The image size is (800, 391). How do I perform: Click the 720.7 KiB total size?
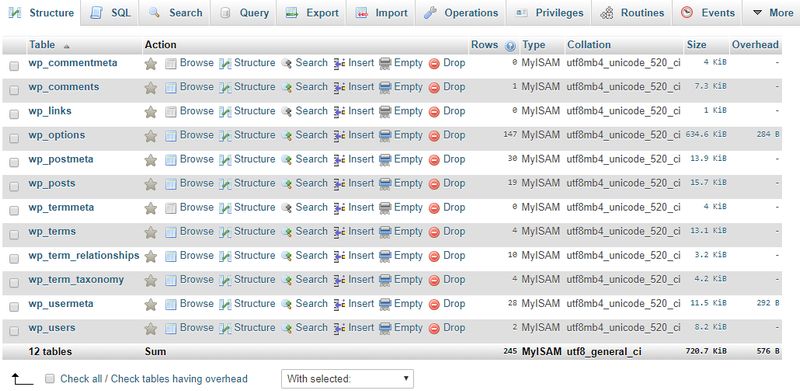tap(707, 352)
